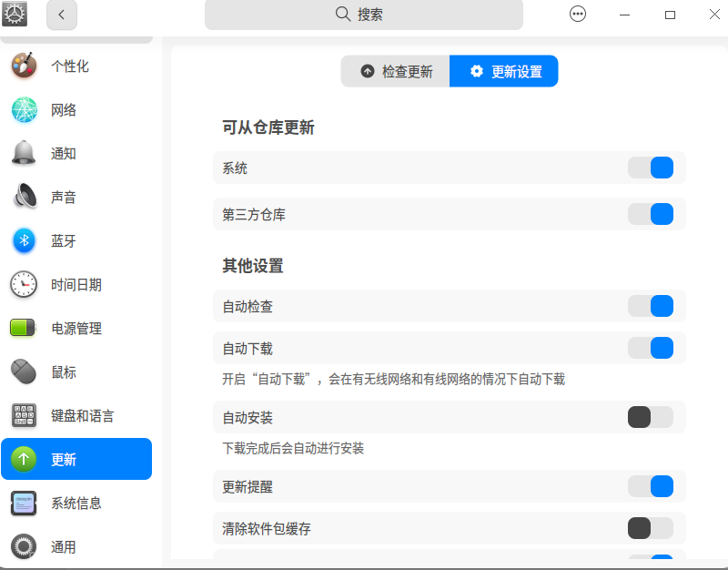The image size is (728, 570).
Task: Click the 下载完成后会自动进行安装 hint text
Action: click(x=293, y=448)
